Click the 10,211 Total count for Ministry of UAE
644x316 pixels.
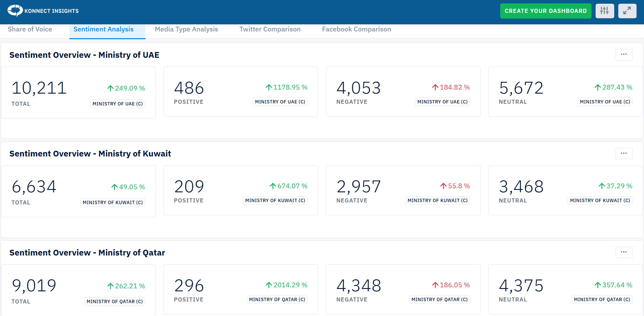(39, 88)
